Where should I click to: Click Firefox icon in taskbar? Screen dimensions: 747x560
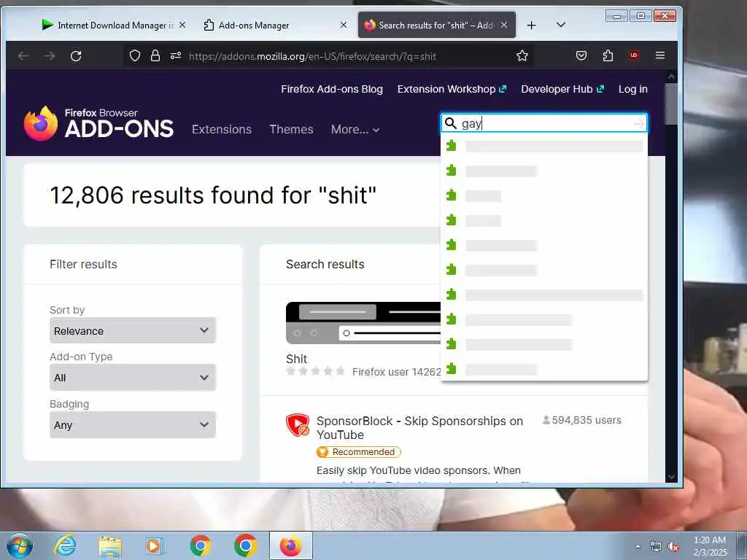click(x=290, y=545)
